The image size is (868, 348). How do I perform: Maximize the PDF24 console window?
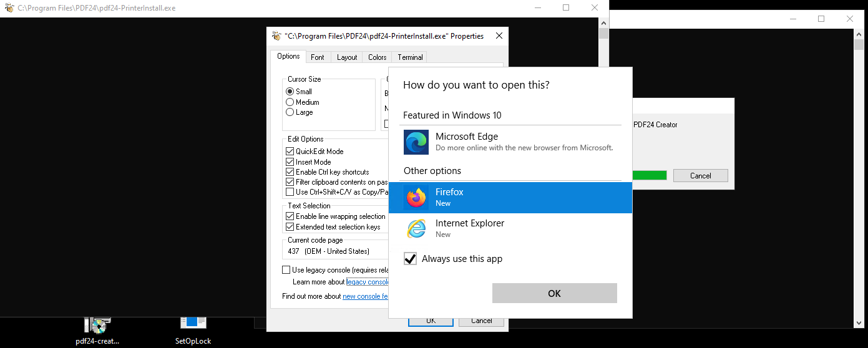[566, 8]
